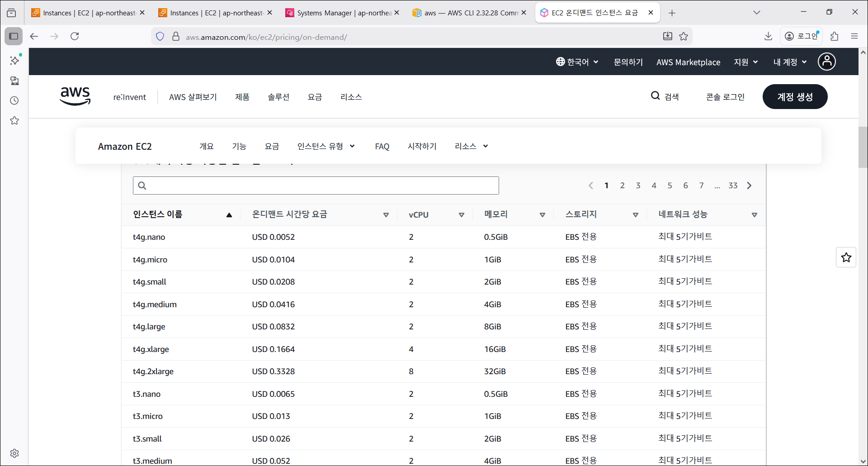The height and width of the screenshot is (466, 868).
Task: Bookmark this page with the star icon
Action: click(684, 36)
